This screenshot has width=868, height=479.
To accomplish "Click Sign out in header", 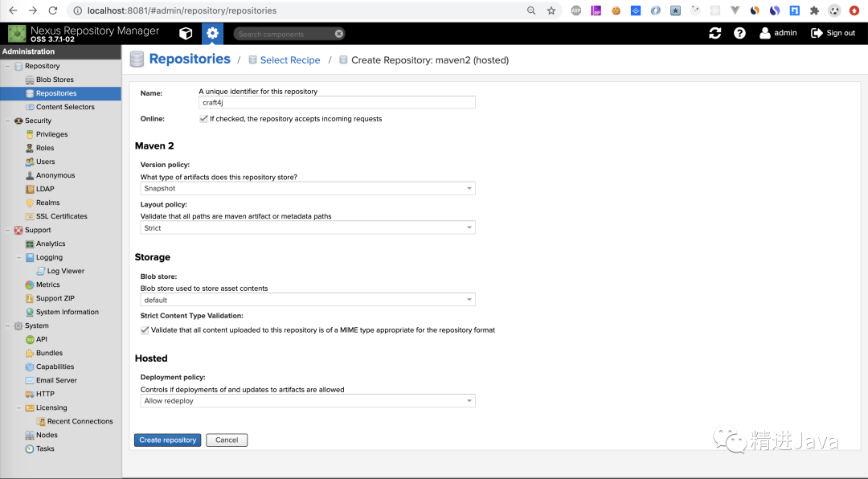I will tap(833, 33).
